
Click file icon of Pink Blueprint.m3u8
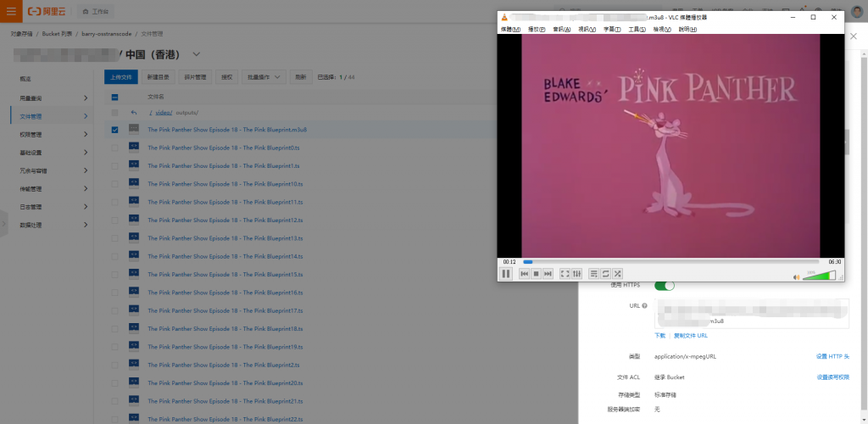pyautogui.click(x=133, y=130)
